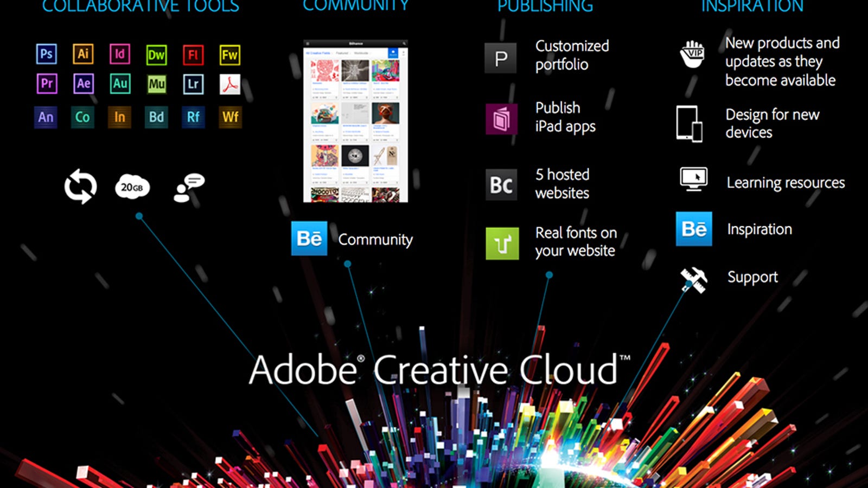Click the Publish iPad apps text
Image resolution: width=868 pixels, height=488 pixels.
[x=565, y=117]
